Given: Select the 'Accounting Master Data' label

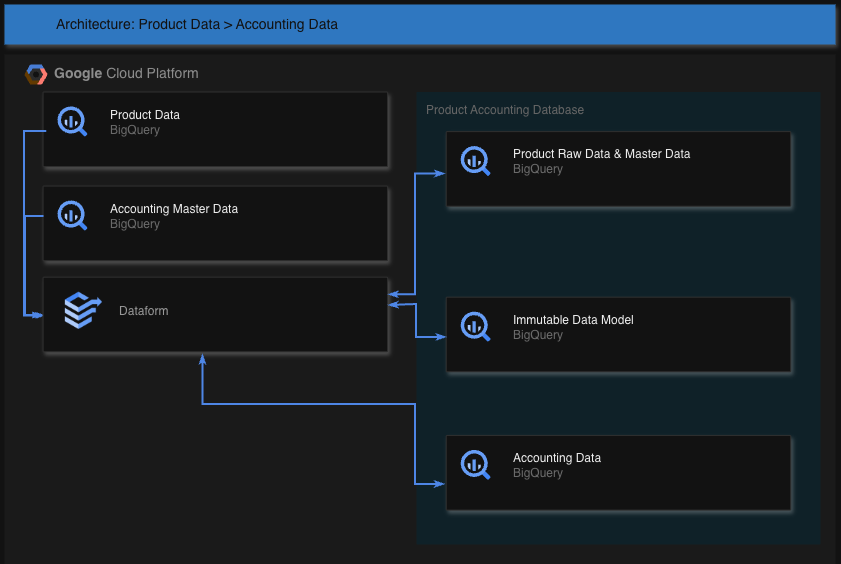Looking at the screenshot, I should tap(174, 209).
